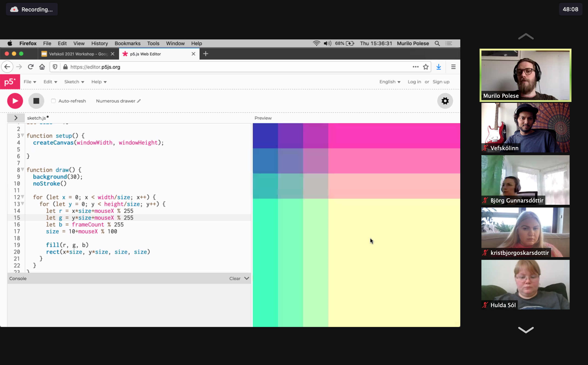The height and width of the screenshot is (365, 588).
Task: Collapse the Console panel chevron
Action: (x=246, y=278)
